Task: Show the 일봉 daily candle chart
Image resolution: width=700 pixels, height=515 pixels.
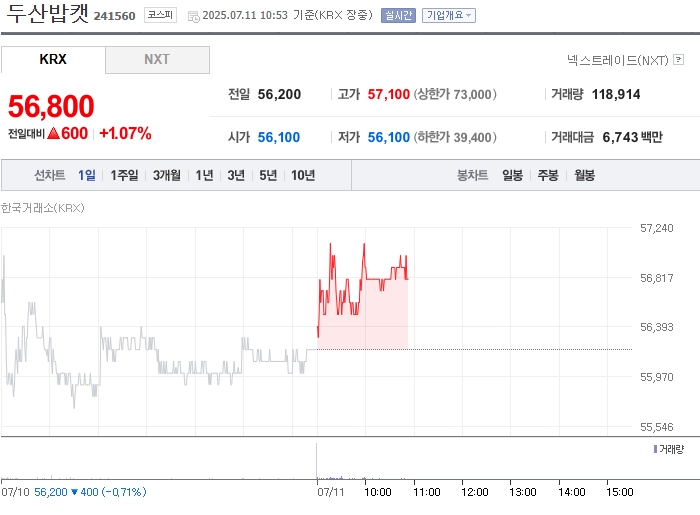Action: (x=512, y=175)
